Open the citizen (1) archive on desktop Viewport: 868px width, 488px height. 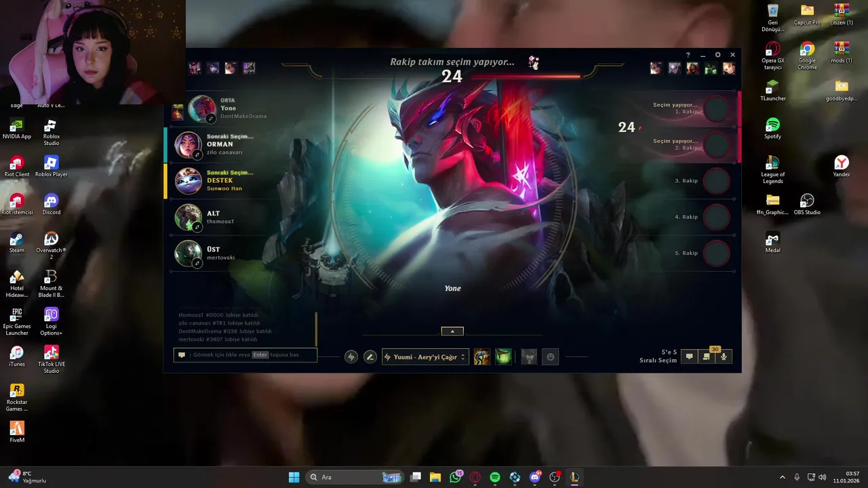click(842, 15)
